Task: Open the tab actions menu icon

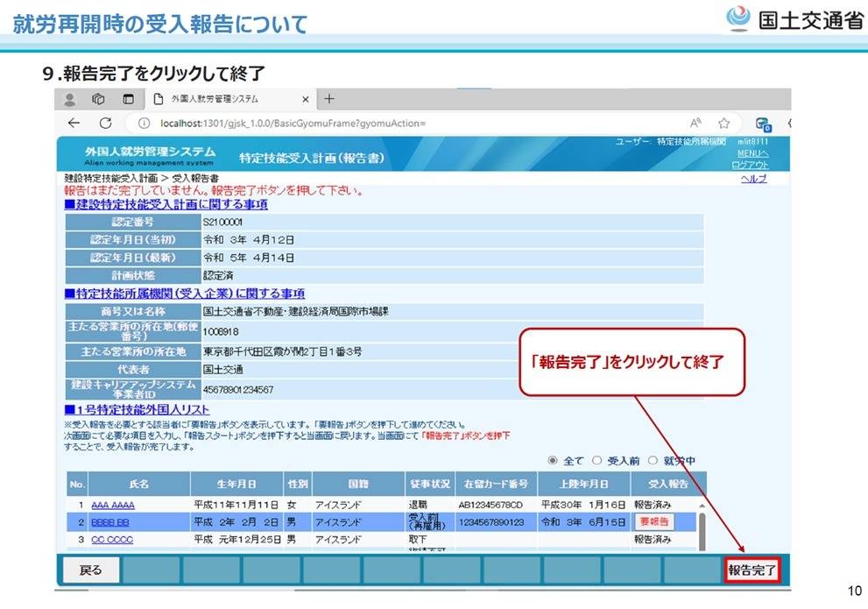Action: [128, 99]
